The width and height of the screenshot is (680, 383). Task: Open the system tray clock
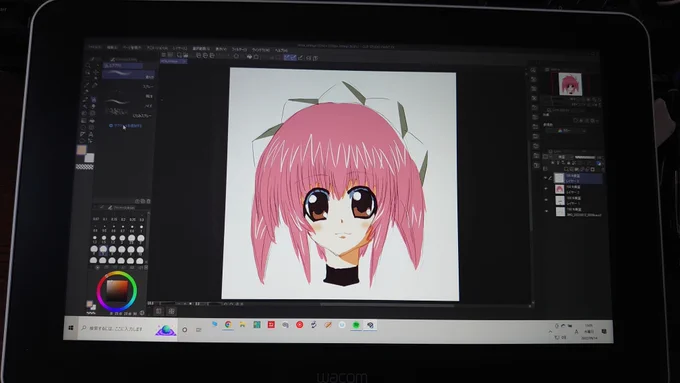tap(588, 331)
